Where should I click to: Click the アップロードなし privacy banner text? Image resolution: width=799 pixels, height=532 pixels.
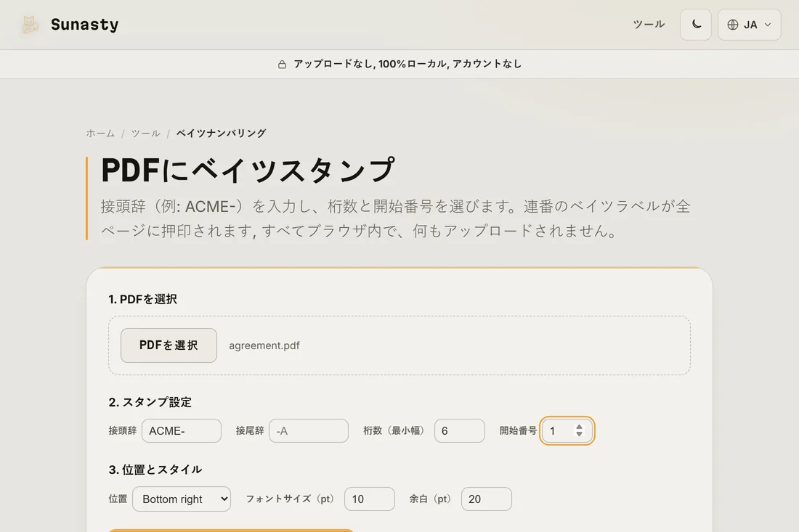click(x=407, y=64)
